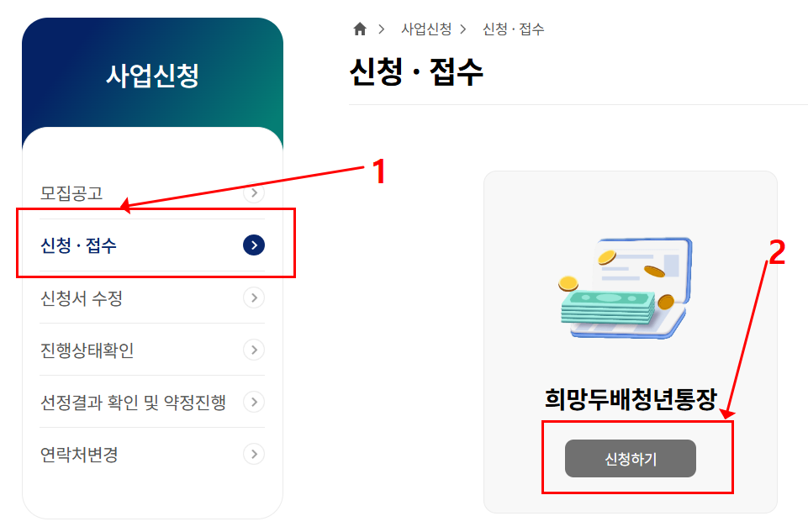
Task: Click the chevron beside 선정결과 확인 및 약정진행
Action: pyautogui.click(x=255, y=402)
